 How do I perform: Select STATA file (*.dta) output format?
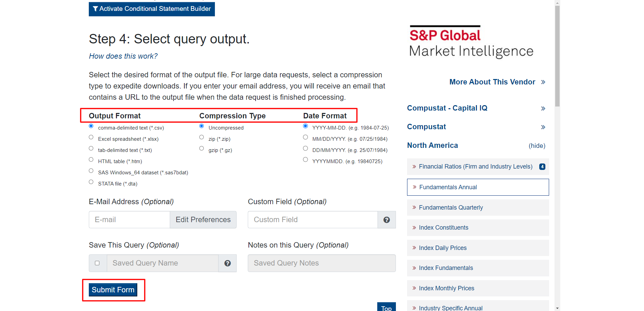point(91,182)
